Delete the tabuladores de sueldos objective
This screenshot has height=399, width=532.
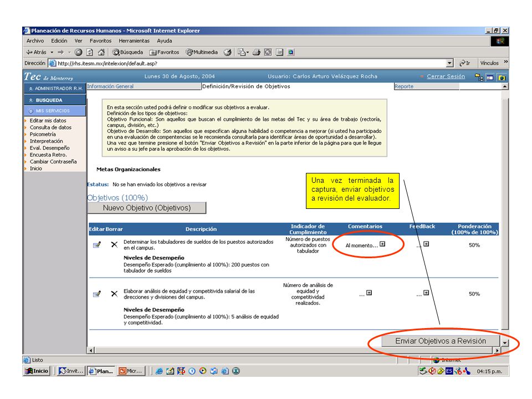click(x=114, y=244)
